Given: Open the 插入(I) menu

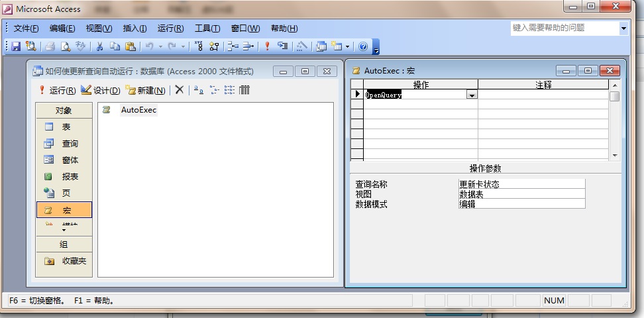Looking at the screenshot, I should coord(134,28).
